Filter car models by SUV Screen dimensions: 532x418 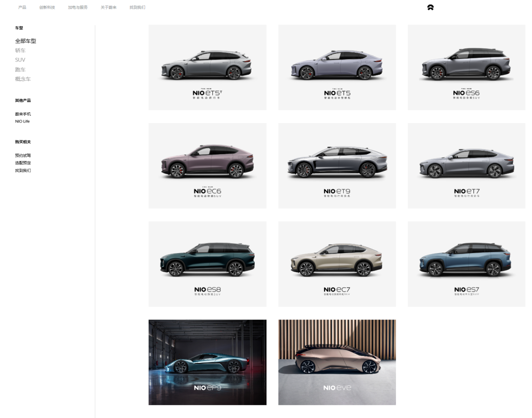tap(20, 60)
